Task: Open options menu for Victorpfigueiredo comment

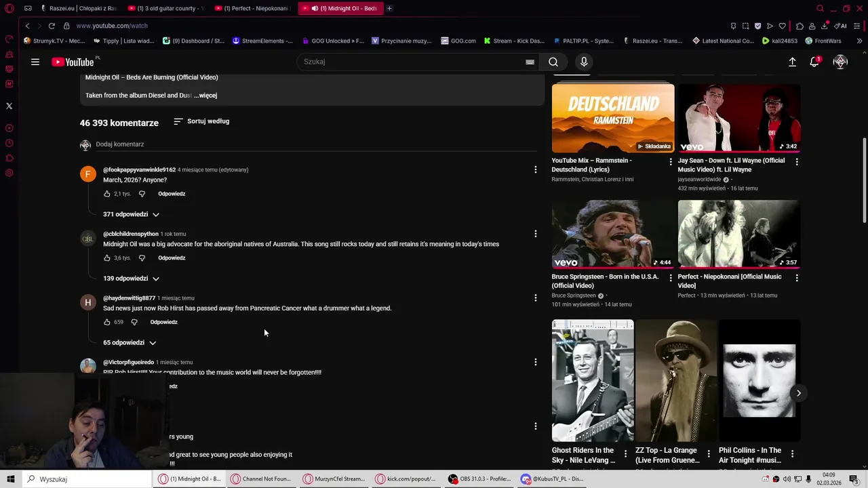Action: pos(535,362)
